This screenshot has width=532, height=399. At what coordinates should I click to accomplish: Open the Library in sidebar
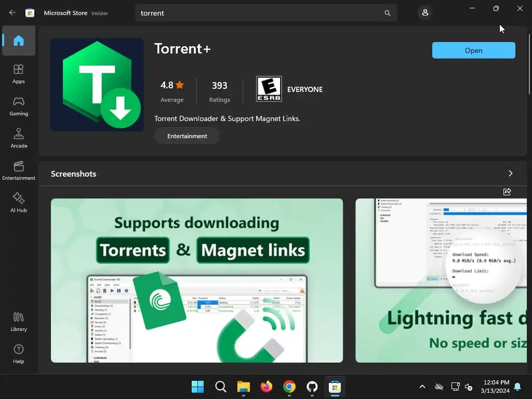point(19,322)
